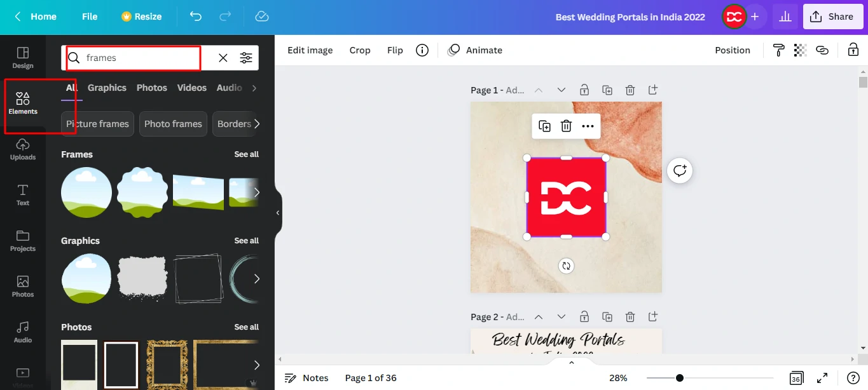Open the Position panel
This screenshot has width=868, height=390.
733,50
